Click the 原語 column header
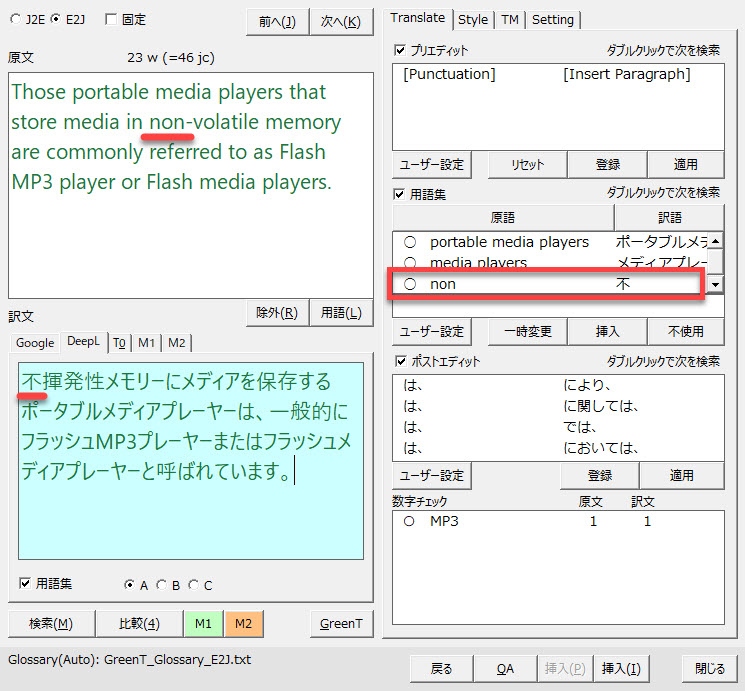This screenshot has width=745, height=691. pos(502,217)
